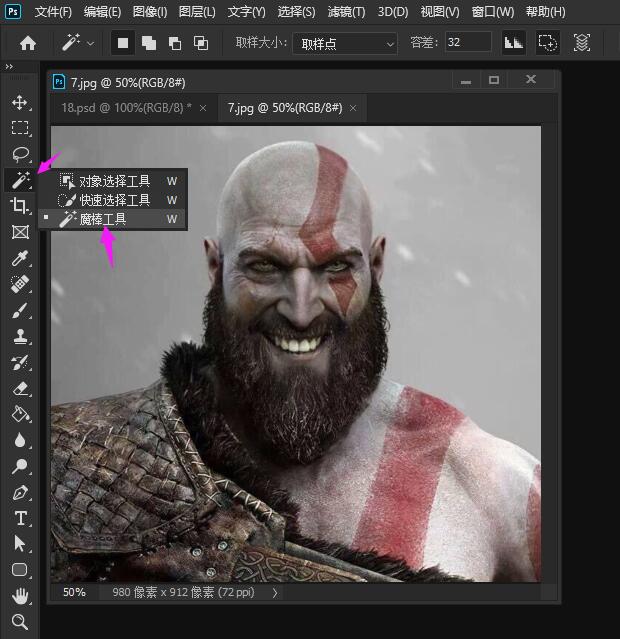Image resolution: width=620 pixels, height=639 pixels.
Task: Open the 文件(F) menu
Action: point(53,12)
